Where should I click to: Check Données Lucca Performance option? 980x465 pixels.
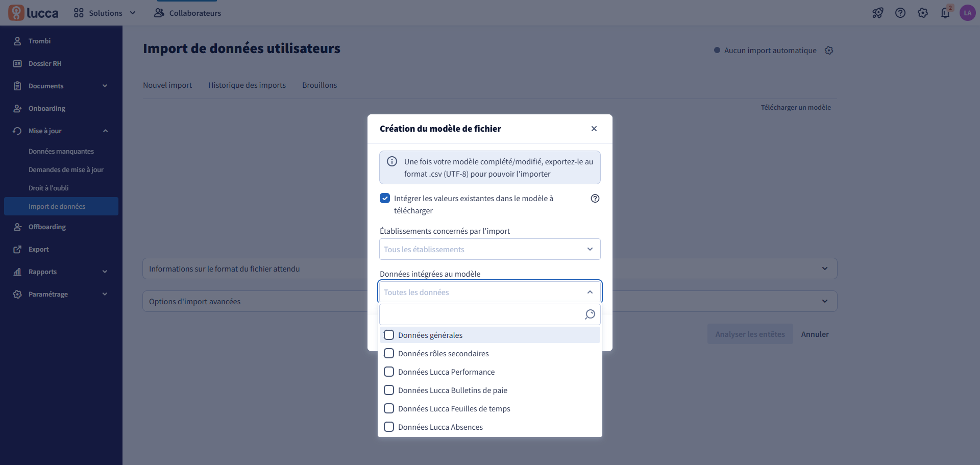[x=389, y=372]
